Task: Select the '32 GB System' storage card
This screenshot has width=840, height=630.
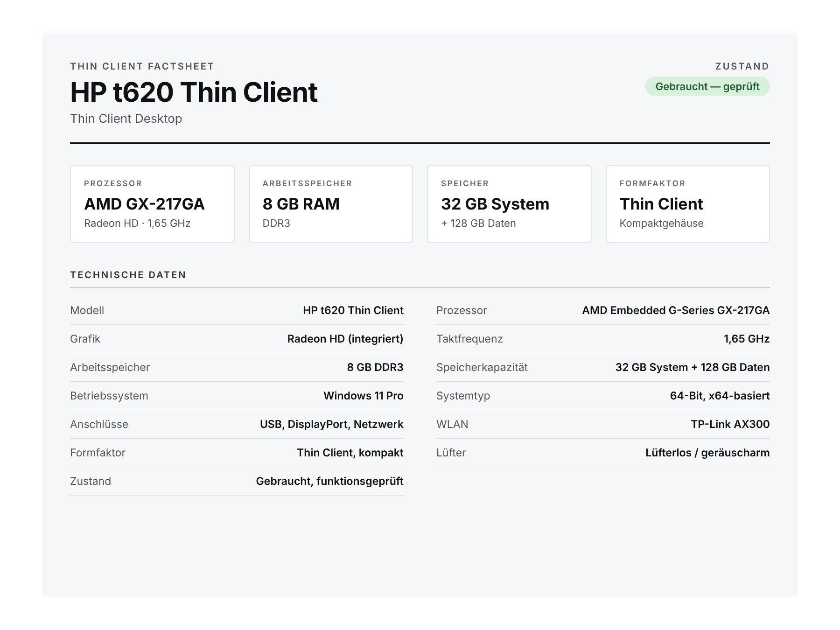Action: point(509,204)
